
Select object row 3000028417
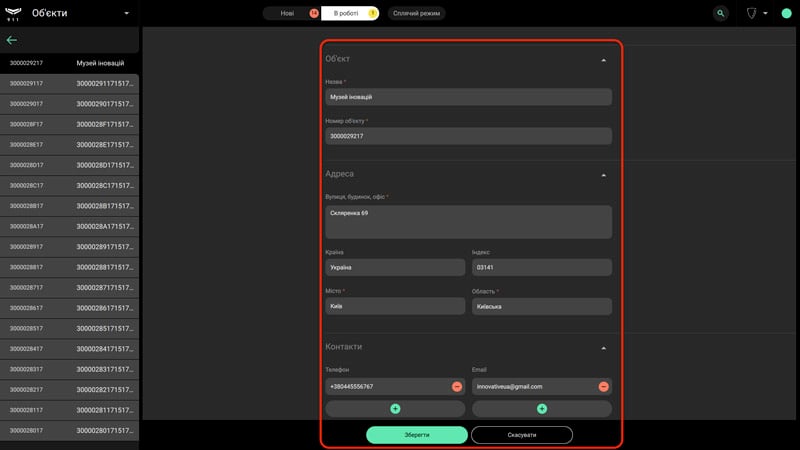pos(69,349)
